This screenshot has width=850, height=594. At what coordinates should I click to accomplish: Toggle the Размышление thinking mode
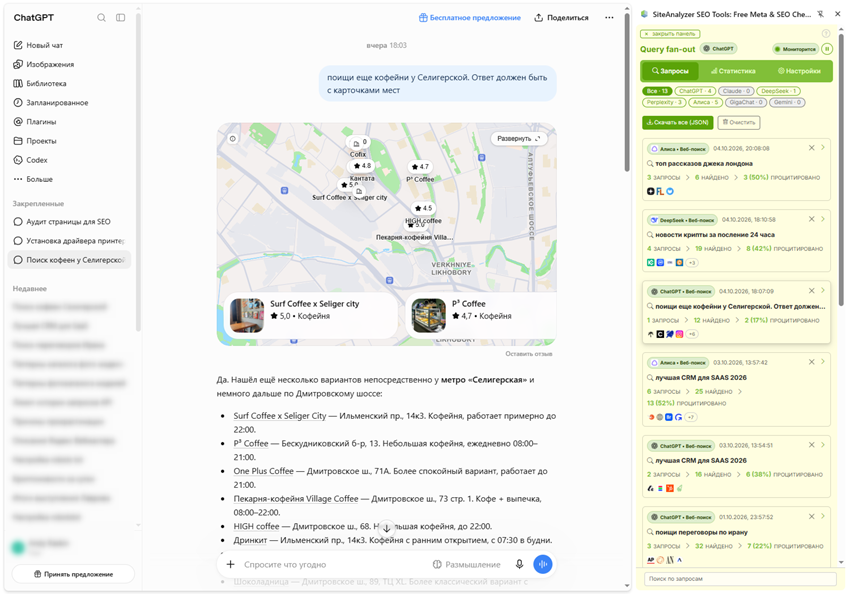(467, 564)
